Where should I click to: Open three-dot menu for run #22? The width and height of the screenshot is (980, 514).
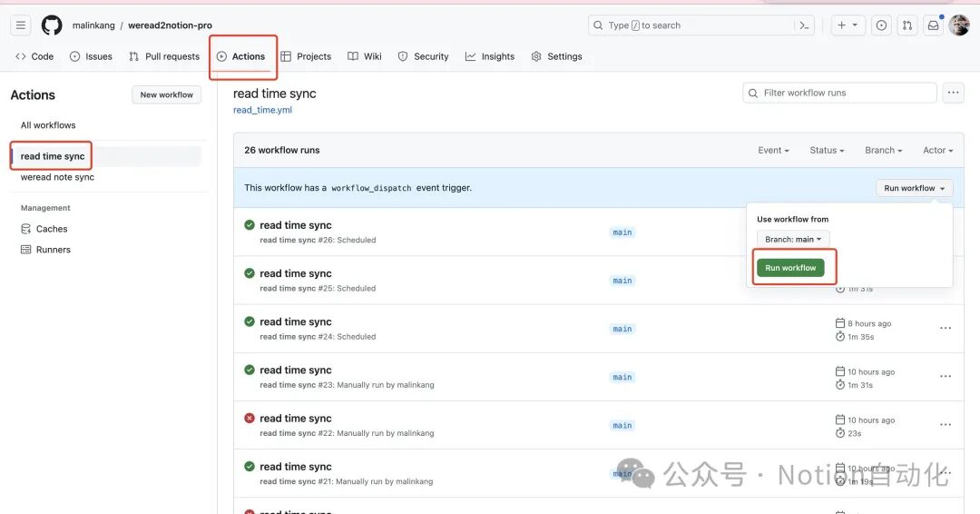[x=946, y=425]
